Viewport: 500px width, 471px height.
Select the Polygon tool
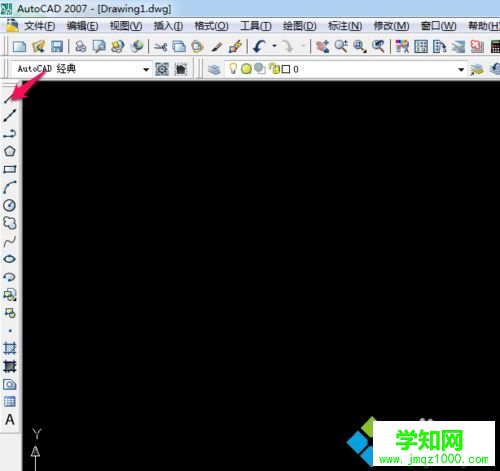coord(10,151)
